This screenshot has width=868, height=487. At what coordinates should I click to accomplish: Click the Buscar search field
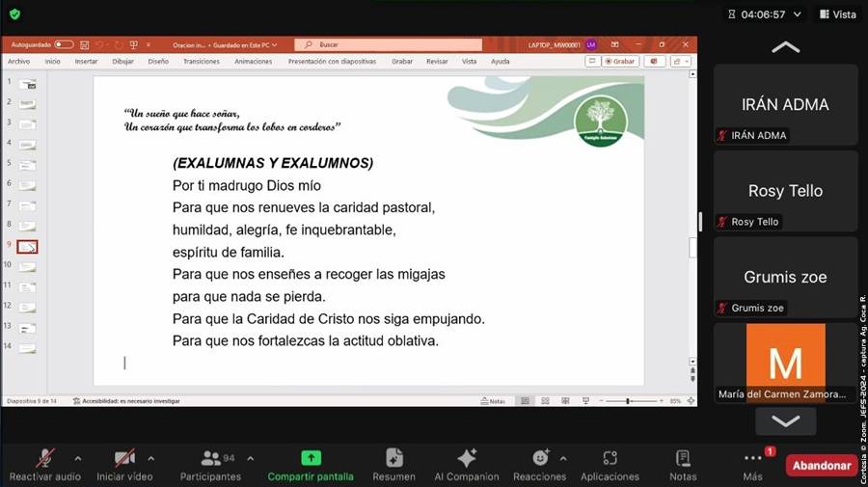(388, 44)
